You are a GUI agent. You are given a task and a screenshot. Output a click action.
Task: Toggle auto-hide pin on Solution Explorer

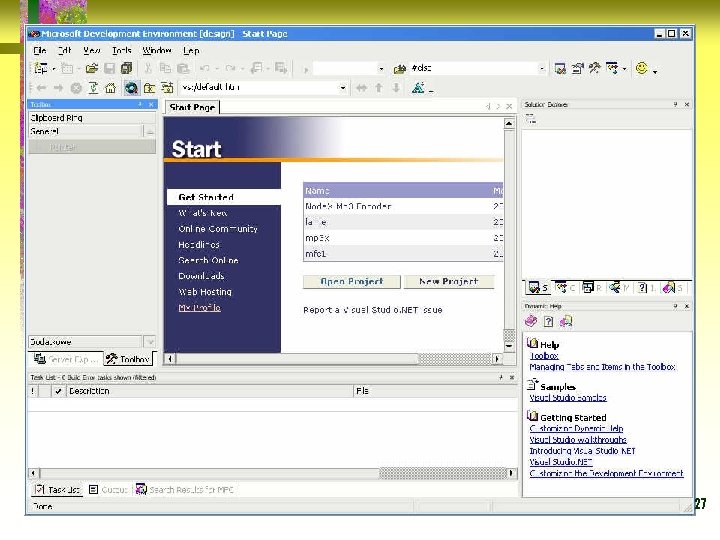pyautogui.click(x=675, y=105)
